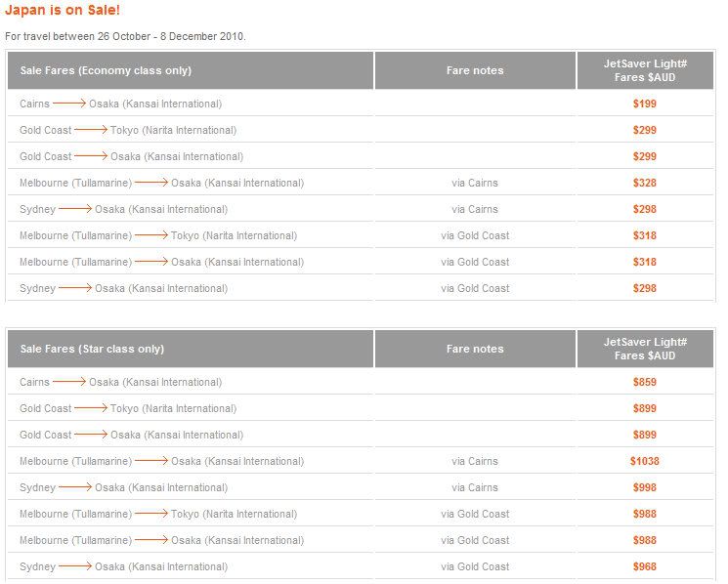Click Sale Fares (Economy class only) header
728x584 pixels.
(106, 70)
